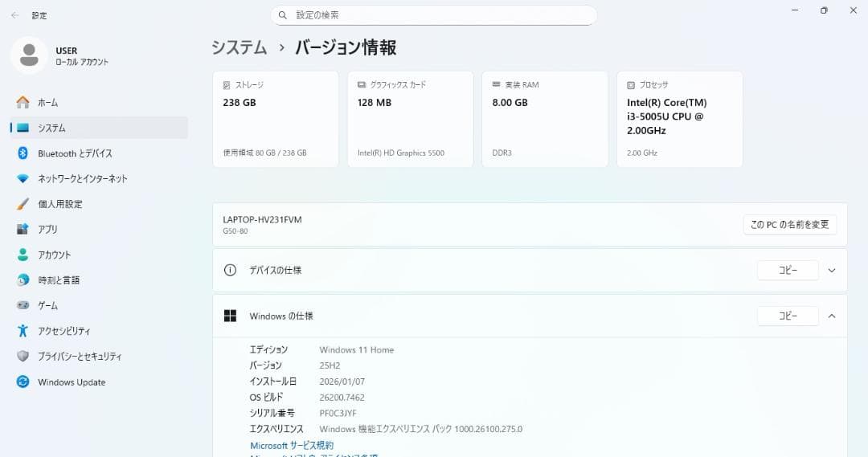Click the Windows Update sync icon
This screenshot has height=457, width=868.
(x=23, y=382)
